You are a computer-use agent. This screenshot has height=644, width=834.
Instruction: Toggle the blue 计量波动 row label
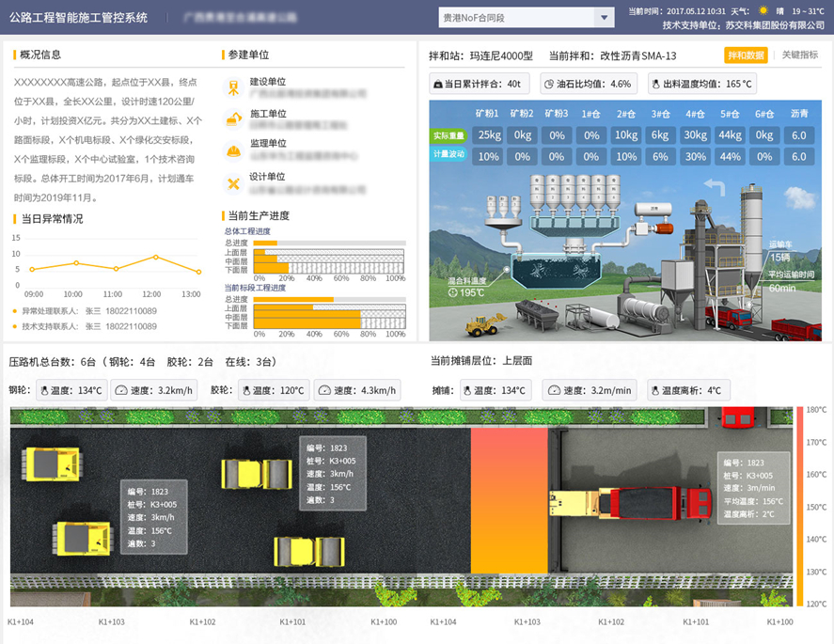coord(448,156)
